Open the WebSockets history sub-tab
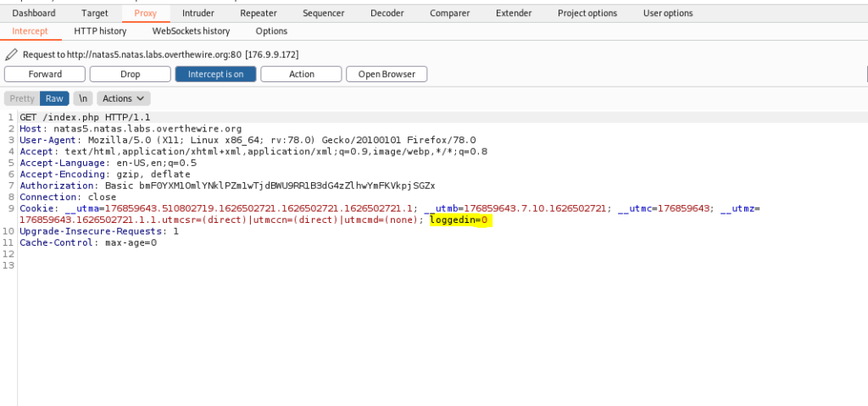Viewport: 868px width, 406px height. [191, 31]
